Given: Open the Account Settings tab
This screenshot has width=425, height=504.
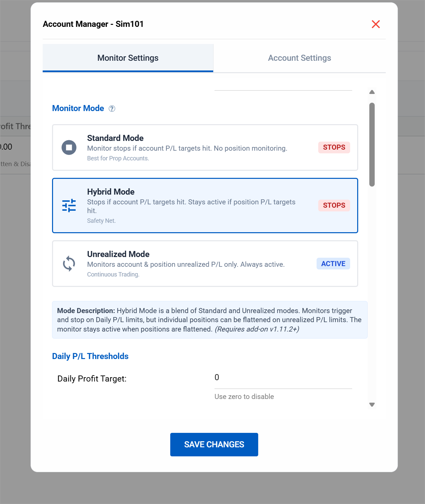Looking at the screenshot, I should pyautogui.click(x=299, y=58).
